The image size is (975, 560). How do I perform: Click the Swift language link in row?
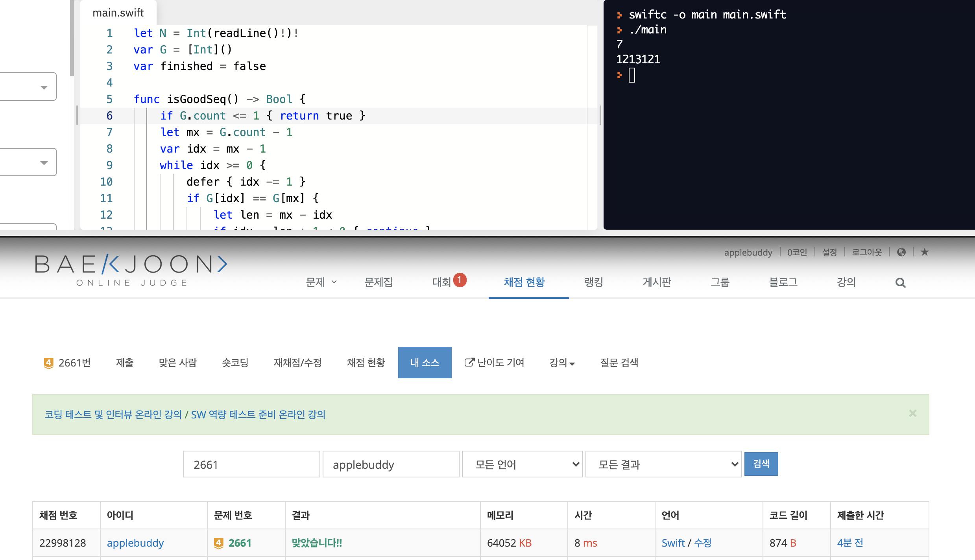(x=673, y=543)
